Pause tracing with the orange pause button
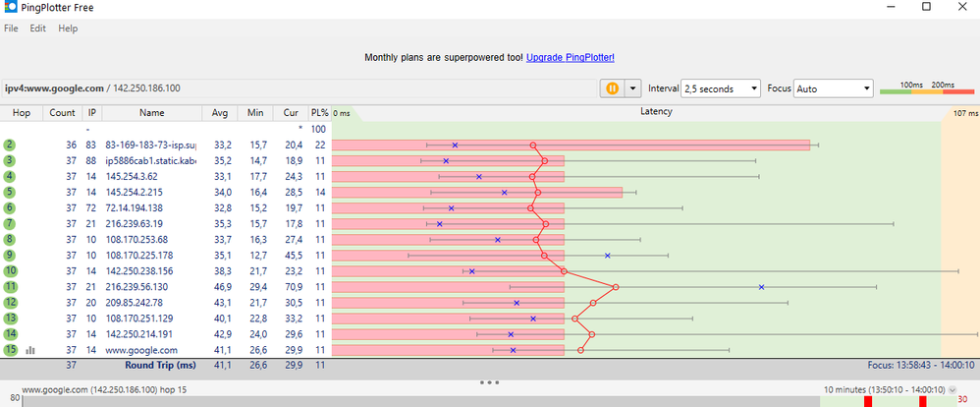Screen dimensions: 980x407 (612, 88)
